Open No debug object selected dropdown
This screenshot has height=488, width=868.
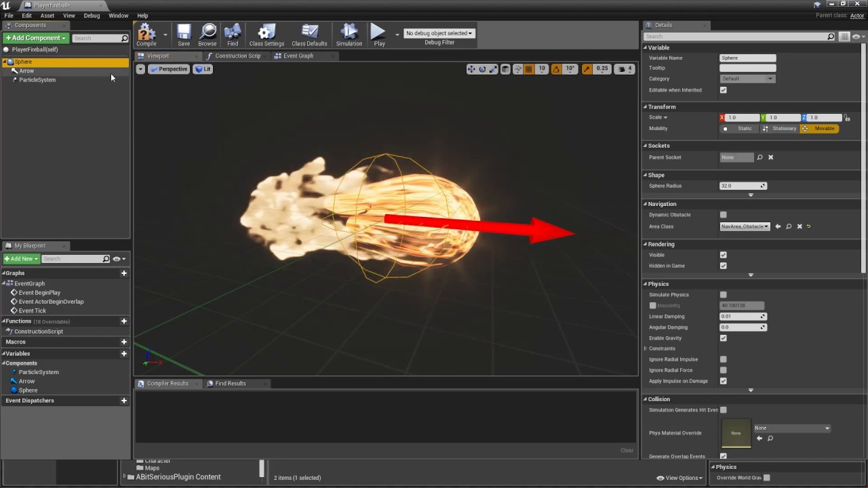click(x=439, y=33)
